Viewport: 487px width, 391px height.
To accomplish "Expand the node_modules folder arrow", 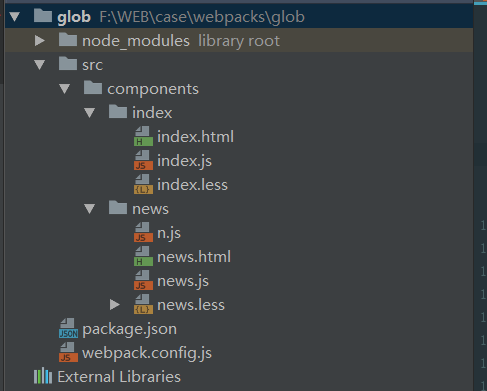I will tap(40, 41).
